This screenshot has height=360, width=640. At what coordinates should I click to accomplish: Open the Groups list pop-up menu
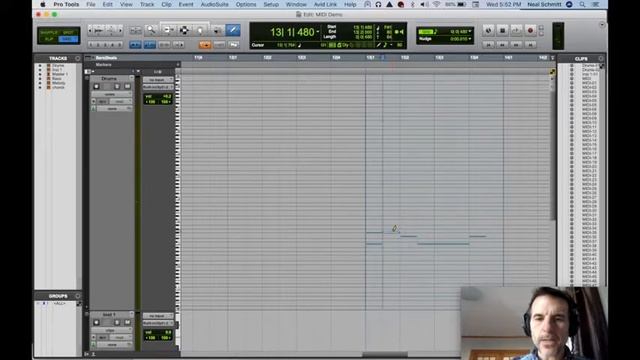(78, 296)
